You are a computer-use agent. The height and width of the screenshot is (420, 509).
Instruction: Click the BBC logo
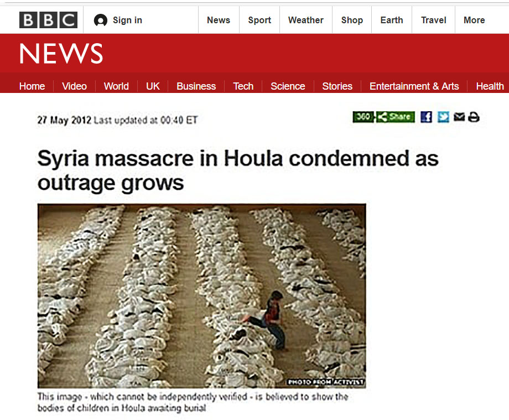(48, 20)
